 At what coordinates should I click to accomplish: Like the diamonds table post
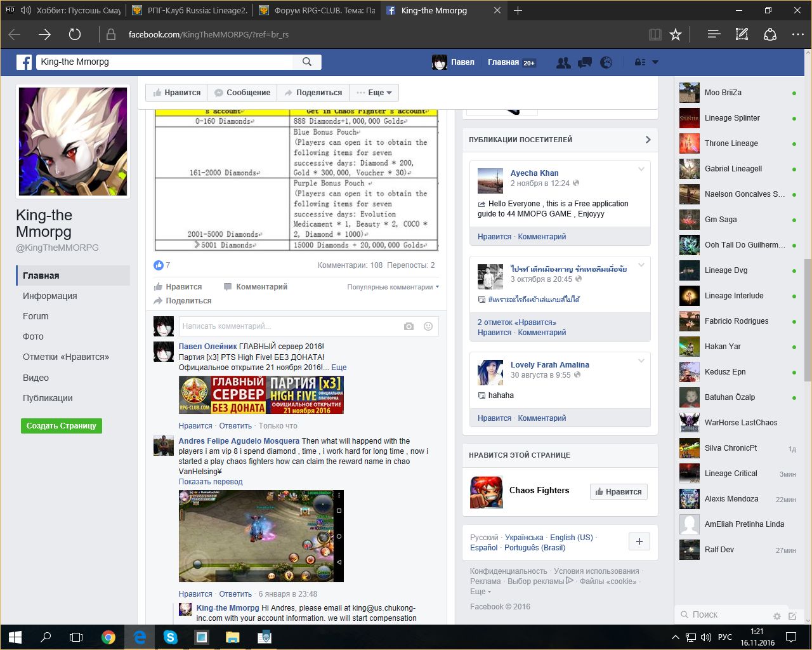[x=178, y=287]
